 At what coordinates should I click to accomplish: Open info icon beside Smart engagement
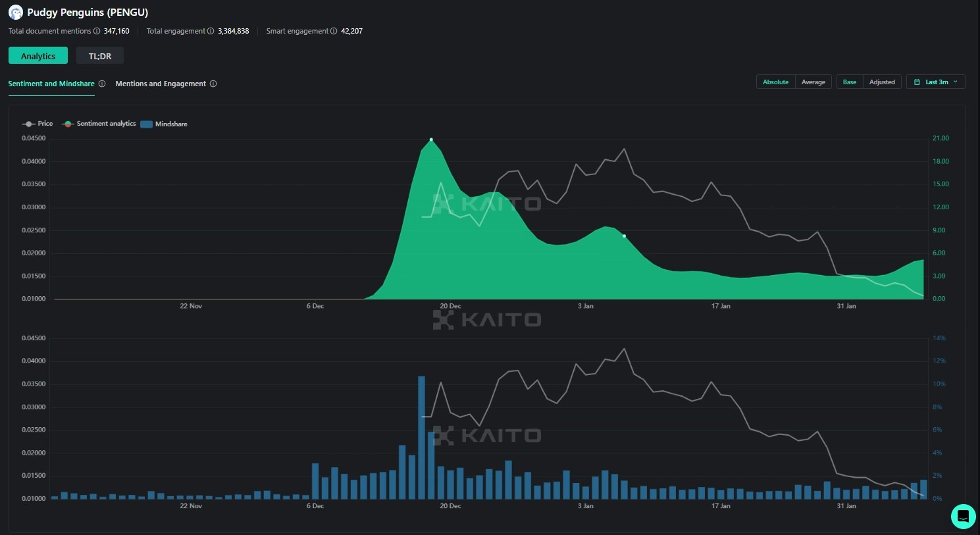[x=334, y=31]
